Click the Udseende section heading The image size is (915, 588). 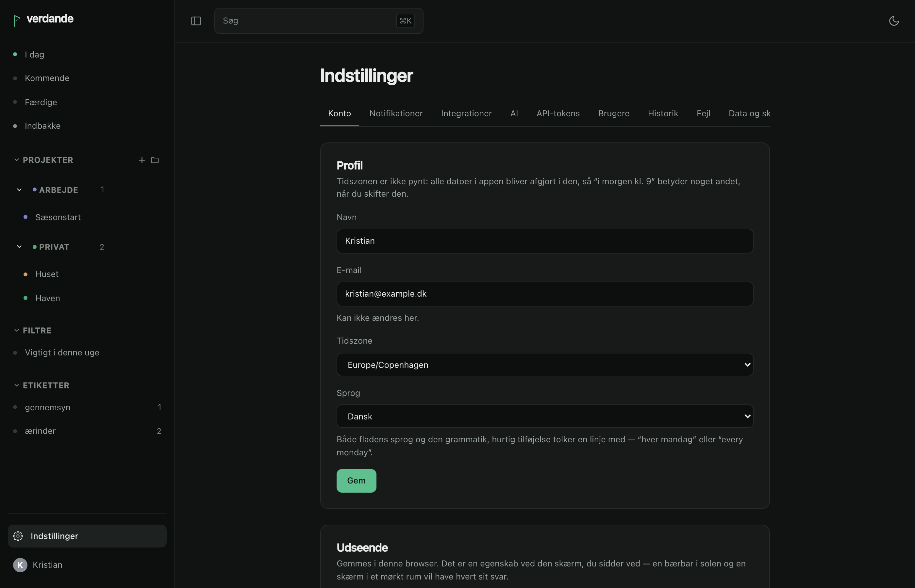click(362, 547)
